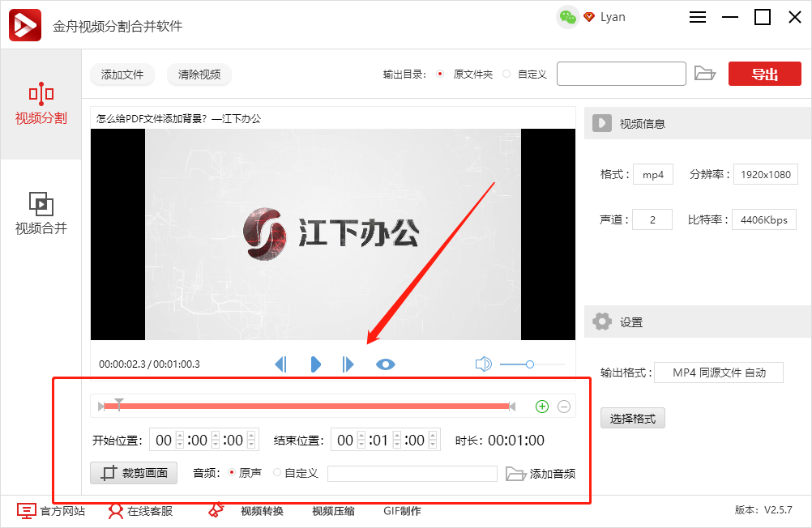Click the 开始位置 minutes stepper
Screen dimensions: 812x528
216,440
